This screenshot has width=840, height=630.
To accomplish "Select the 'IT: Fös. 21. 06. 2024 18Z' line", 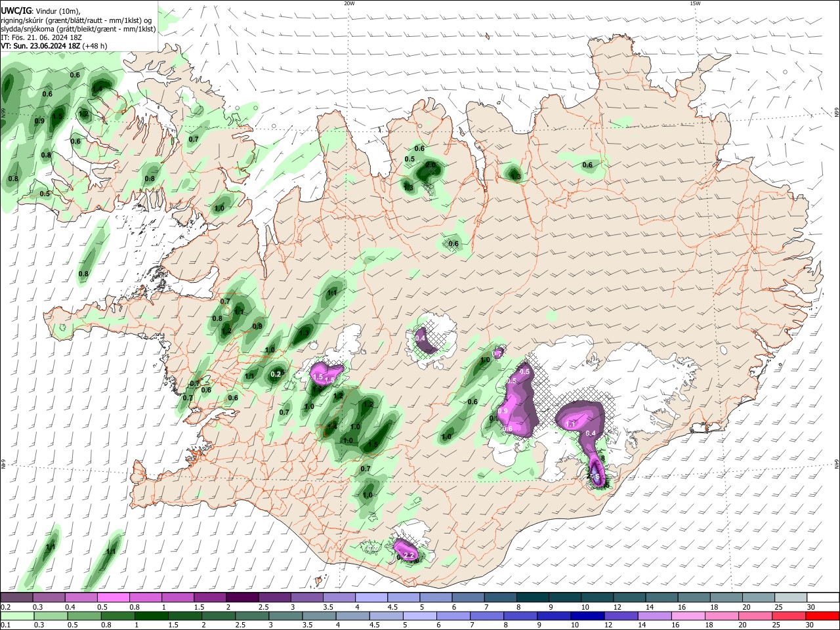I will coord(41,37).
